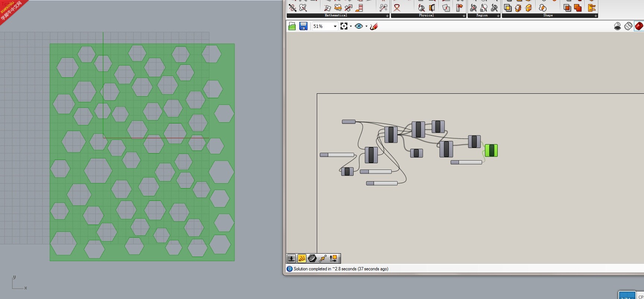Enable shaded preview mode (red cylinder icon)

(639, 26)
